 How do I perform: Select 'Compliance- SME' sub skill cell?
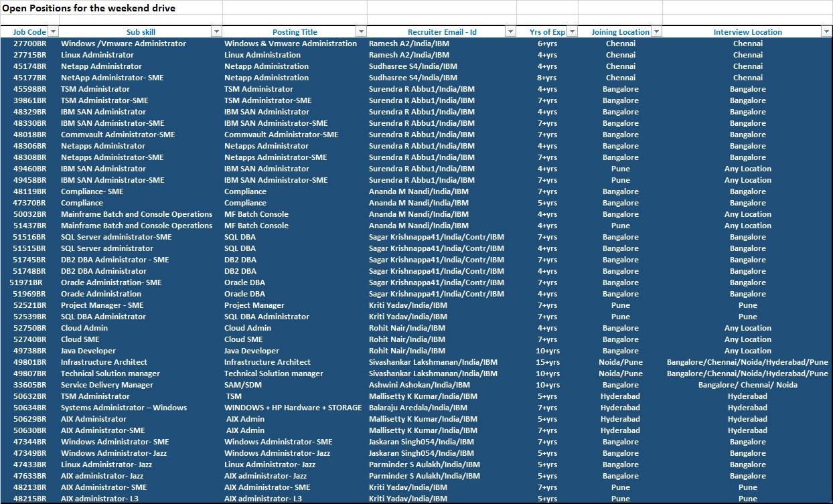(92, 191)
